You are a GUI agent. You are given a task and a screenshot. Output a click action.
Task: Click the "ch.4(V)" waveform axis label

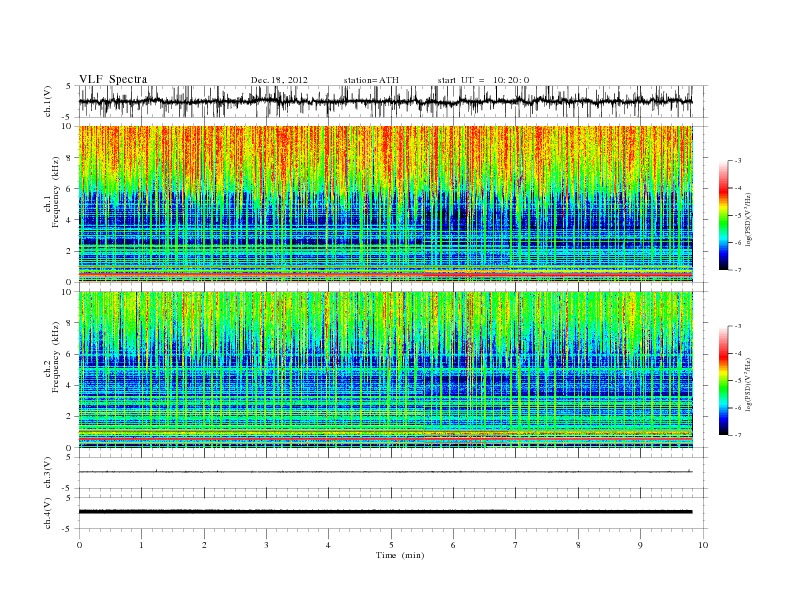point(47,513)
